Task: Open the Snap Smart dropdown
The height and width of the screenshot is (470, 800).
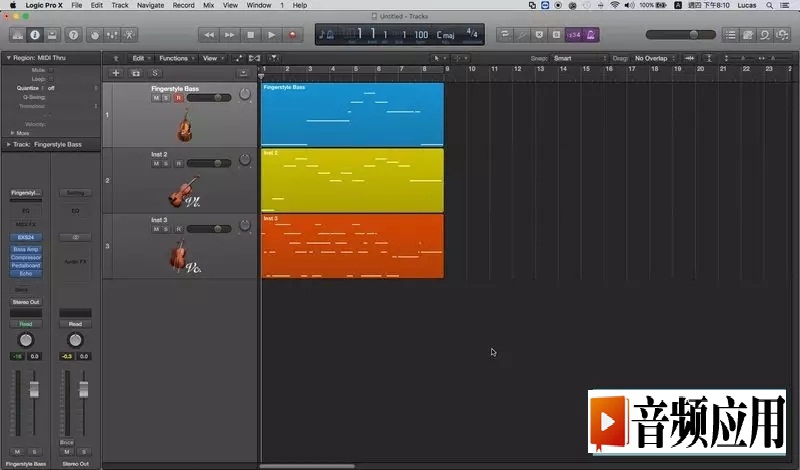Action: click(580, 58)
